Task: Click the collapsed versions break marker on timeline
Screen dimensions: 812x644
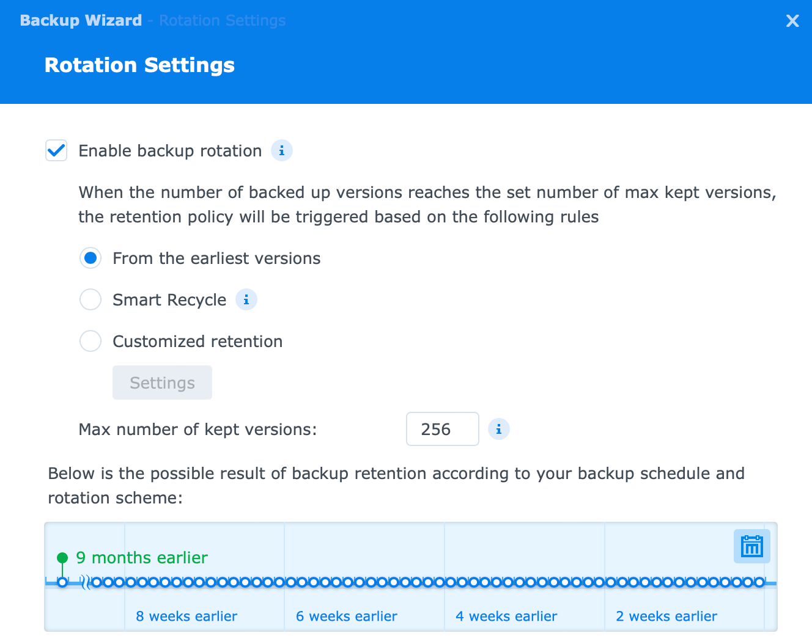Action: pos(86,582)
